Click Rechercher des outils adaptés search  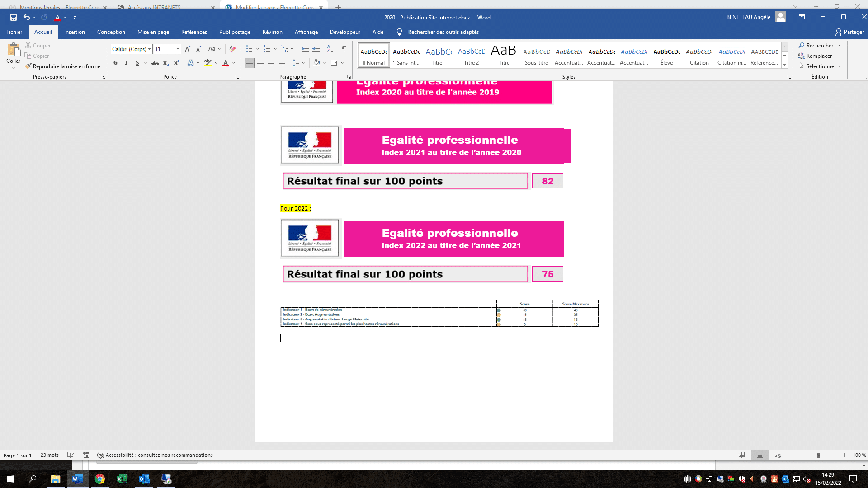click(443, 32)
